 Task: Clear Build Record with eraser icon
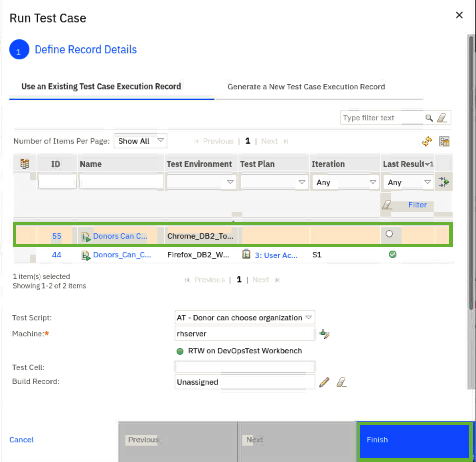pyautogui.click(x=341, y=382)
